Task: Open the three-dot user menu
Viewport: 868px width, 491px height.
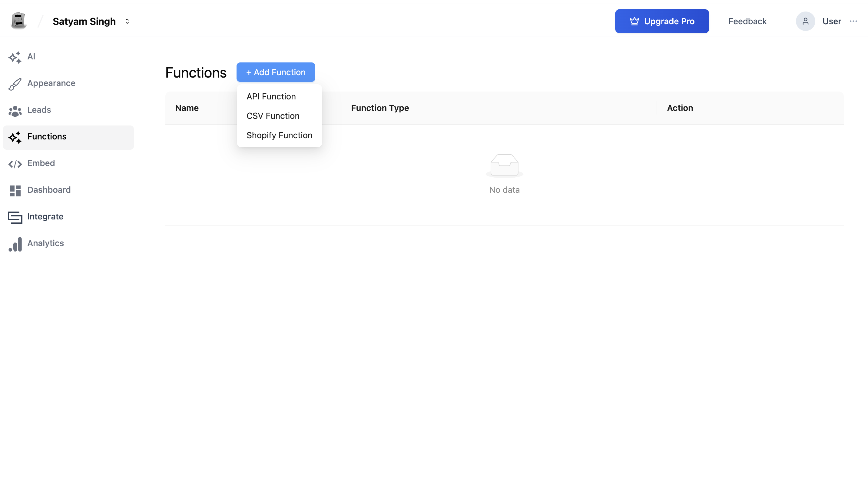Action: 853,21
